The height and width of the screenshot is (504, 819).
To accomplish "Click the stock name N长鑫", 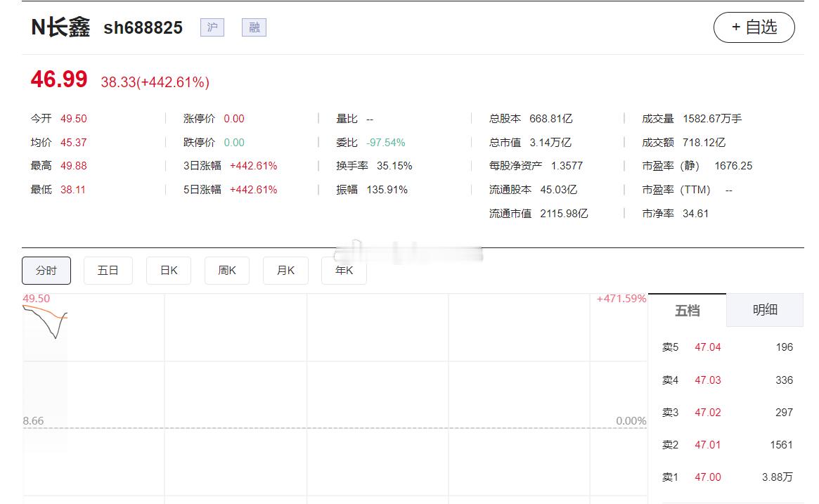I will coord(60,27).
